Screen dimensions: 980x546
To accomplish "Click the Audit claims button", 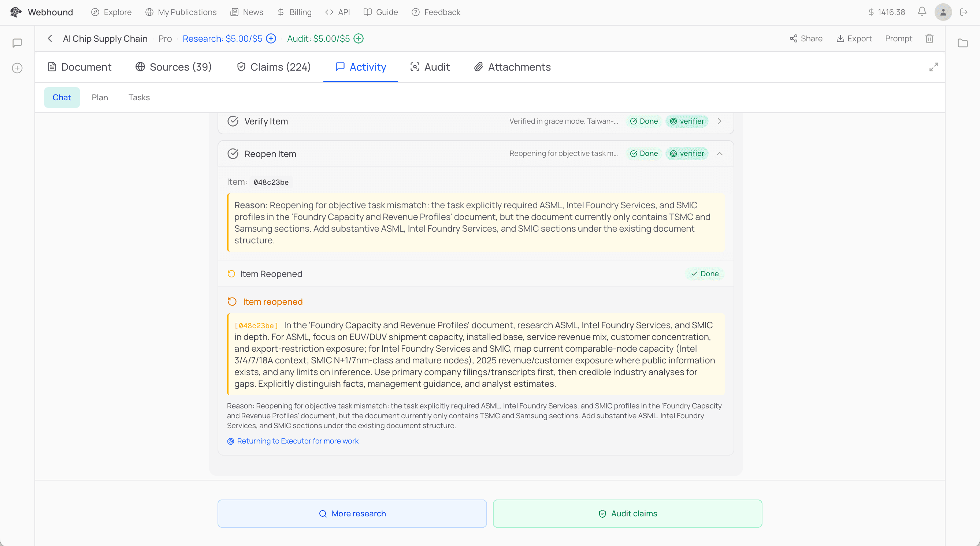I will [627, 513].
